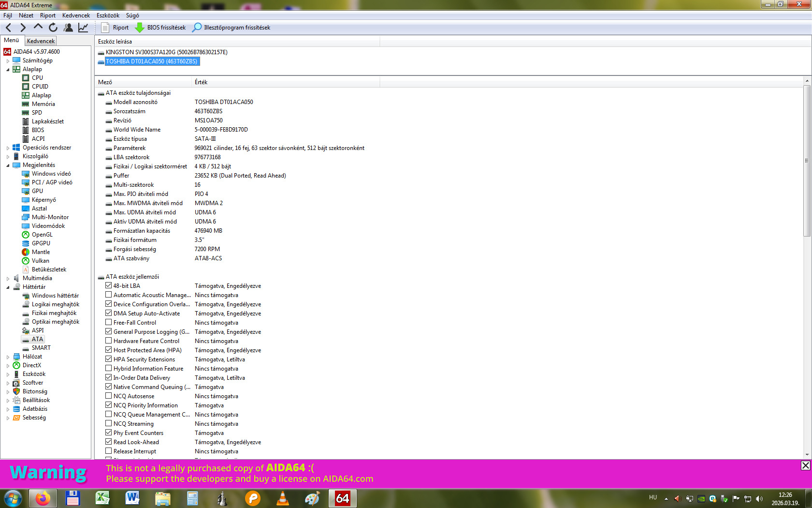Go back with the left arrow toolbar icon

click(x=9, y=28)
